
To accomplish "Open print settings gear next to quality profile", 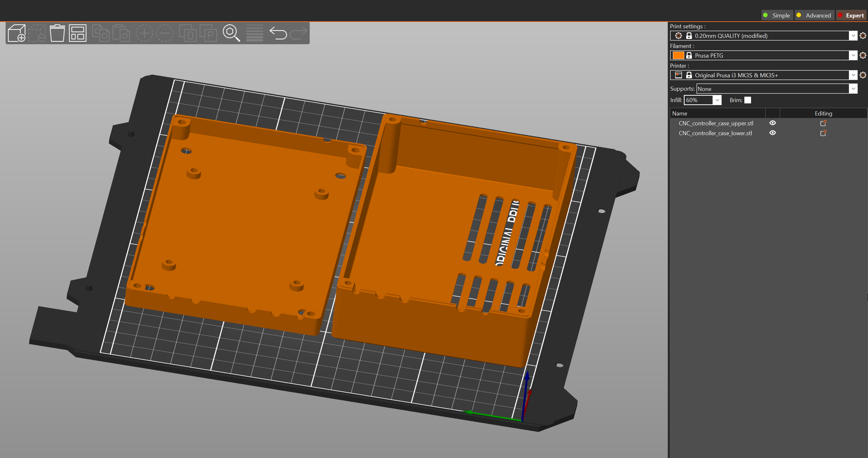I will (863, 35).
